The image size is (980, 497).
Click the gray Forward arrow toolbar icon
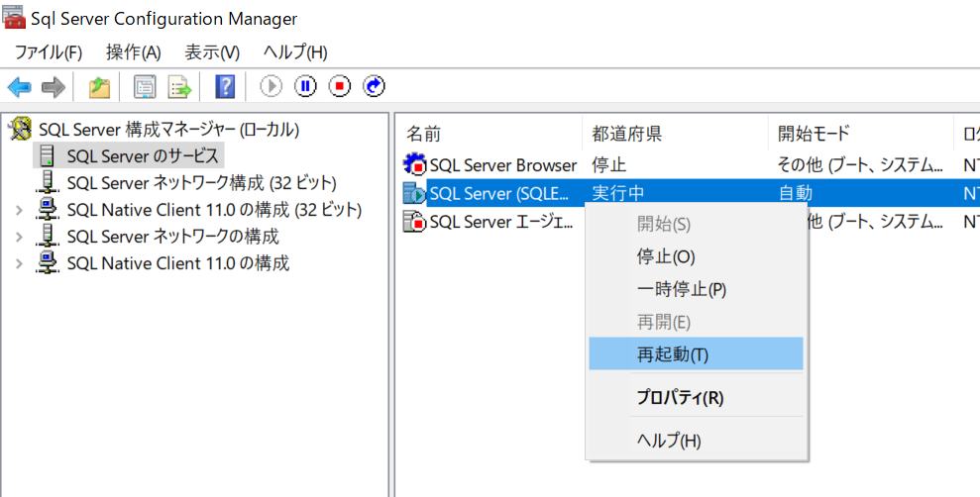[x=54, y=87]
